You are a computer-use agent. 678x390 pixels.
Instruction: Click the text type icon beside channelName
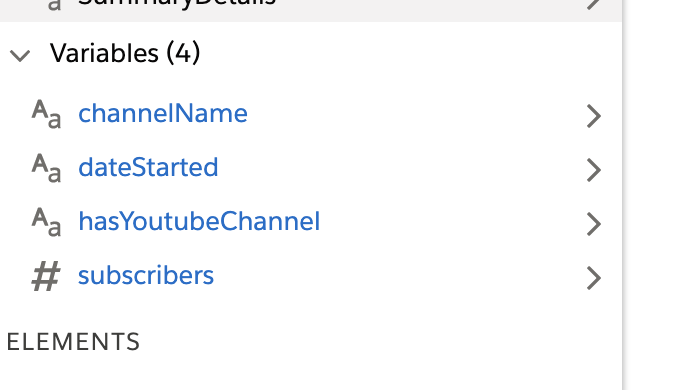(x=46, y=115)
